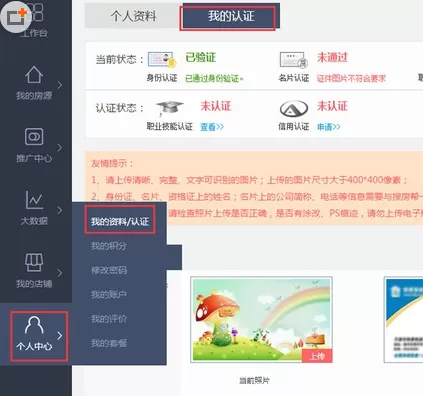The image size is (423, 396).
Task: Click the 职业技能认证 graduation cap icon
Action: [x=169, y=108]
